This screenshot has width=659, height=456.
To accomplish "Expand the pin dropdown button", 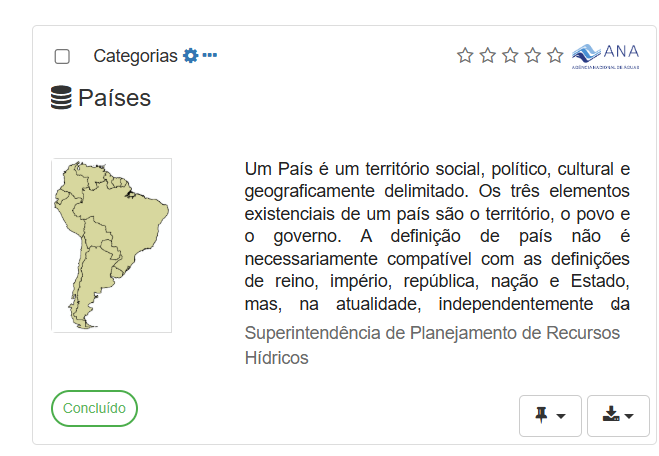I will 550,416.
